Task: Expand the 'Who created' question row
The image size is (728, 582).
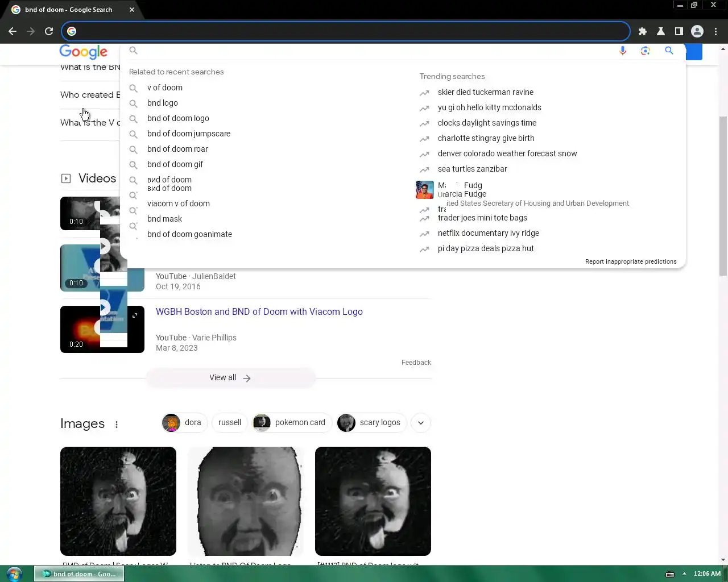Action: click(90, 95)
